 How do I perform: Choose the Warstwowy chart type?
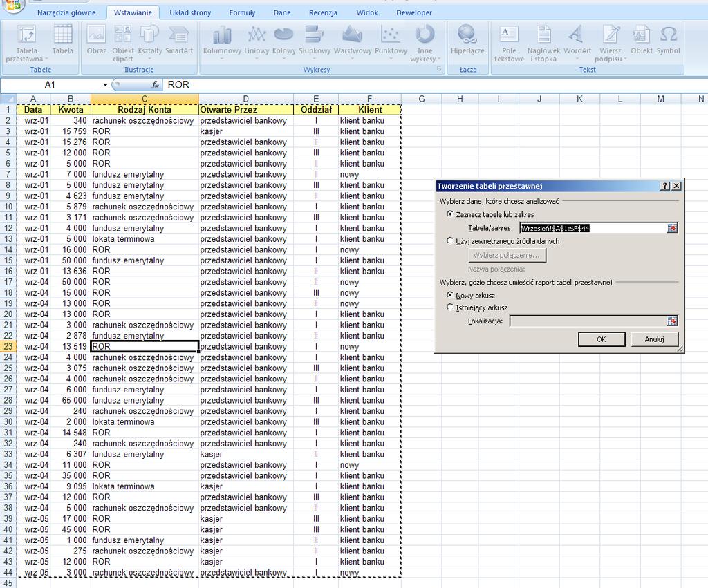tap(353, 44)
